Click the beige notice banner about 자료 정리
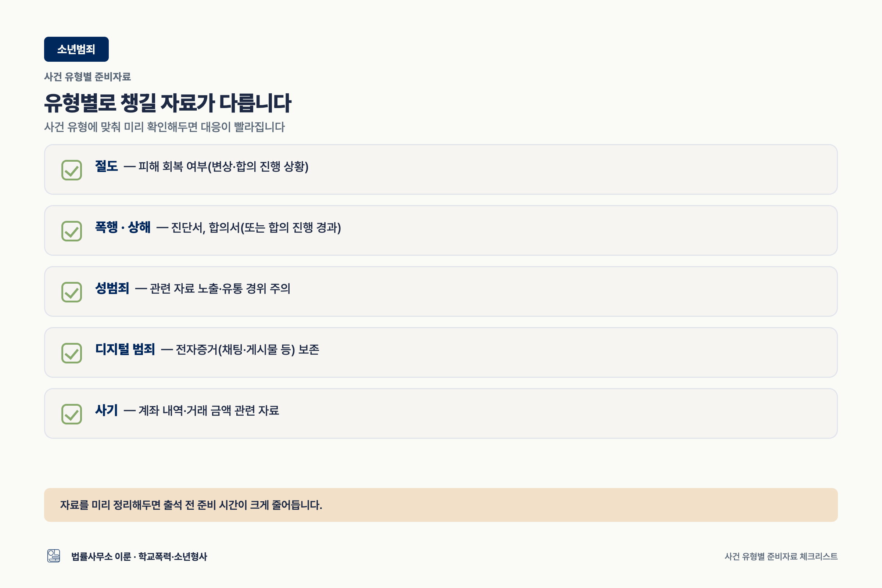Viewport: 882px width, 588px height. tap(441, 505)
